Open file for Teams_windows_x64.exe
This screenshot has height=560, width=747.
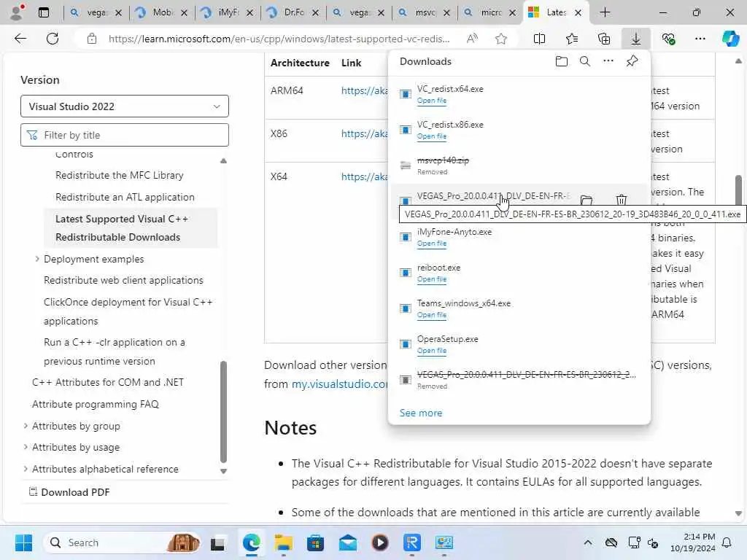tap(432, 315)
